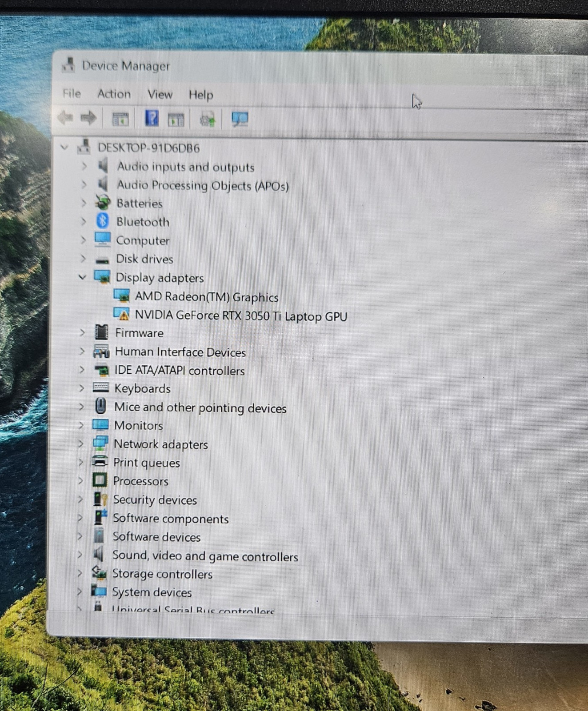Open the File menu
Screen dimensions: 588x711
coord(72,93)
